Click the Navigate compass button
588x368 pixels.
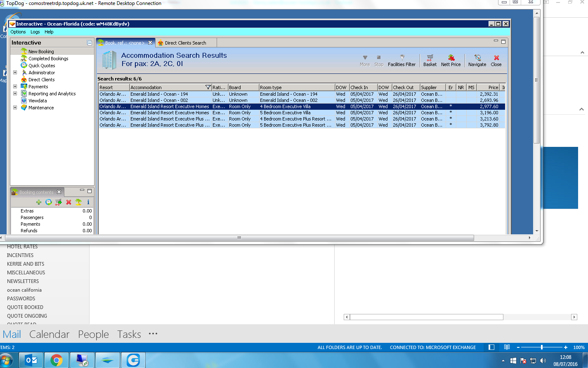(x=477, y=61)
